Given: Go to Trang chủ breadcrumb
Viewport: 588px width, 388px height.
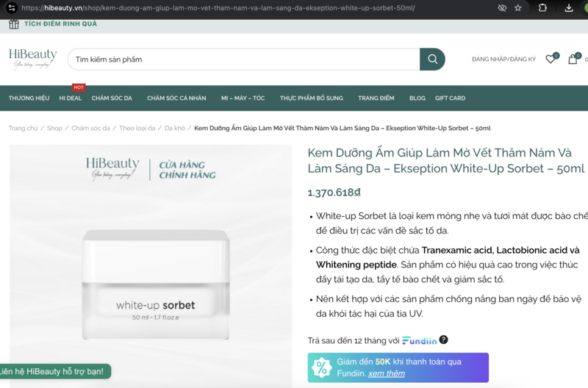Looking at the screenshot, I should point(24,128).
